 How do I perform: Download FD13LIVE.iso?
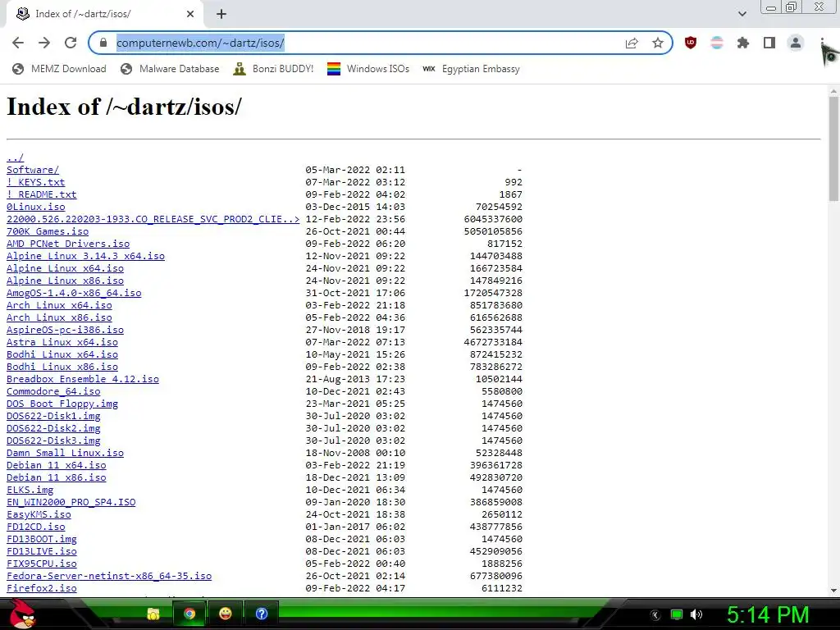[x=42, y=552]
